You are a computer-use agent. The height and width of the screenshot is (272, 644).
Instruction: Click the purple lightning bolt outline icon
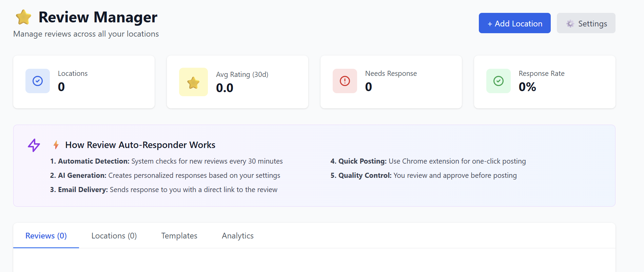34,145
